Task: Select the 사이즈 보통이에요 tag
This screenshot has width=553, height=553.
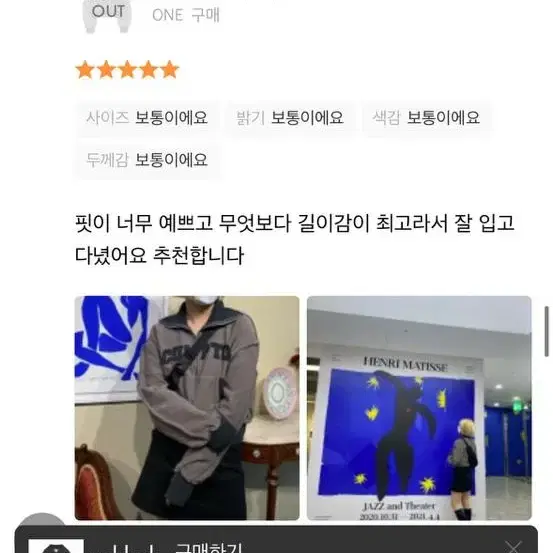Action: (x=147, y=118)
